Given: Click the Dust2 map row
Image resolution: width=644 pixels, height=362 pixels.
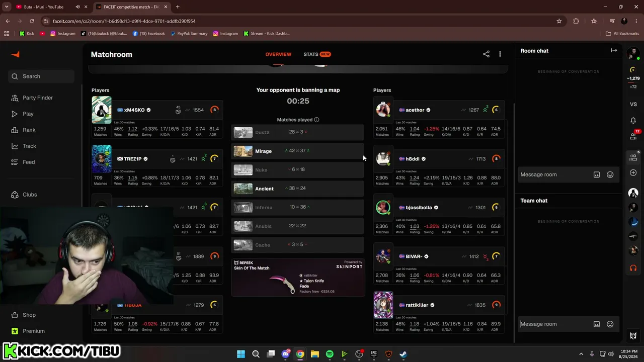Looking at the screenshot, I should click(297, 132).
